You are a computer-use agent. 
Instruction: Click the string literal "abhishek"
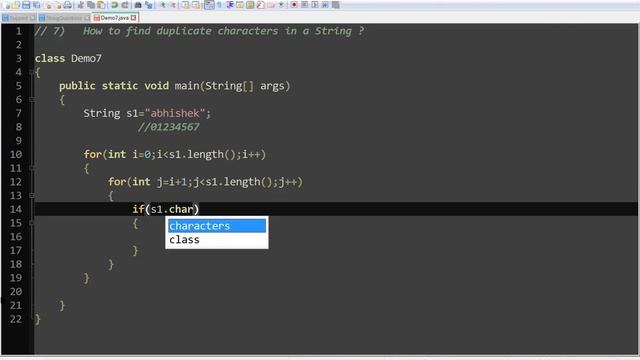click(175, 113)
